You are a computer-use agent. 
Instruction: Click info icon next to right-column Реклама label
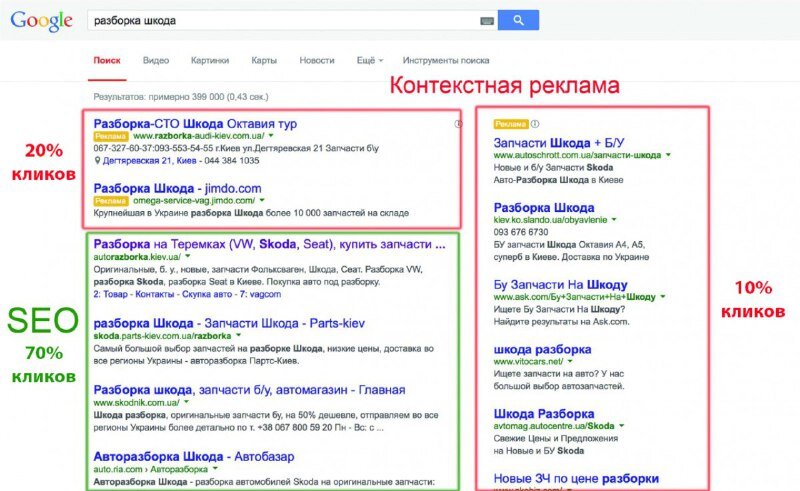535,124
